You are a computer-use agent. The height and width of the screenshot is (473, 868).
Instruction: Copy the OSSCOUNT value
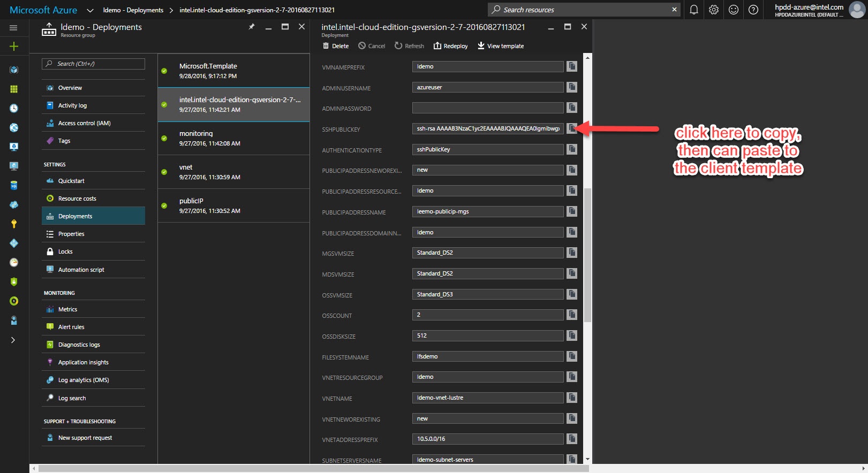572,315
